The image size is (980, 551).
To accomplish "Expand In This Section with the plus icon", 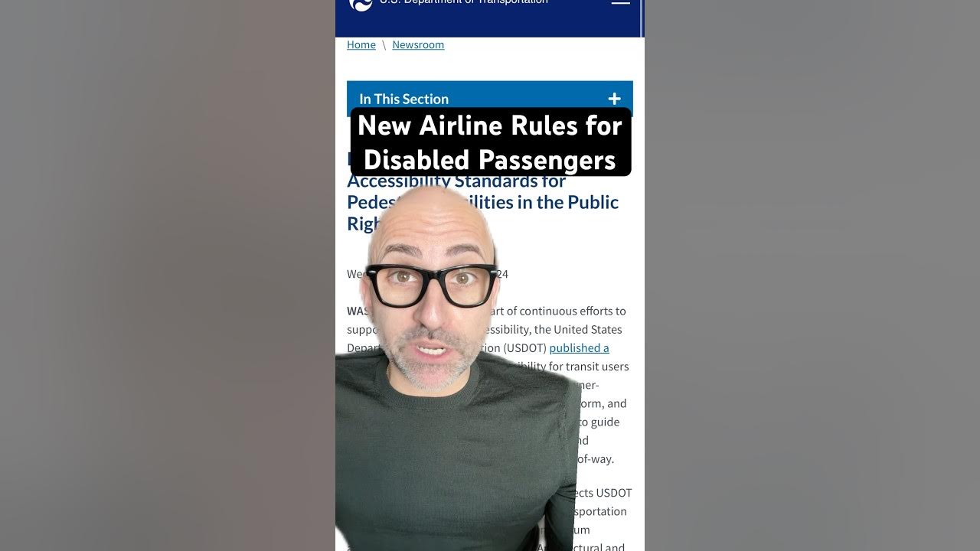I will click(614, 99).
